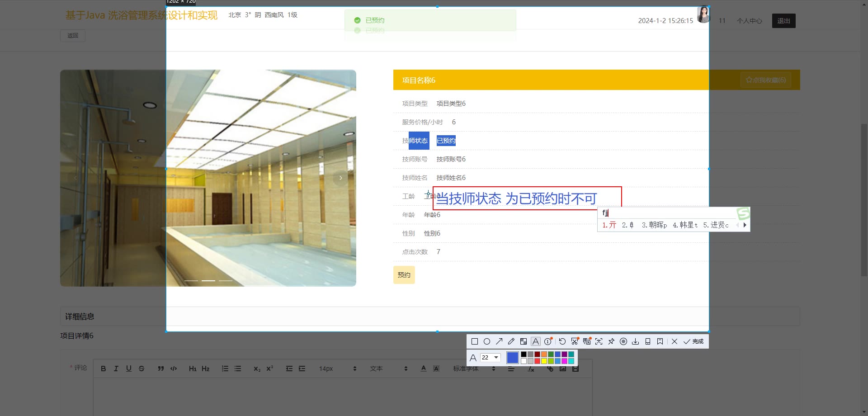Pin the screenshot to screen
This screenshot has width=868, height=416.
611,341
